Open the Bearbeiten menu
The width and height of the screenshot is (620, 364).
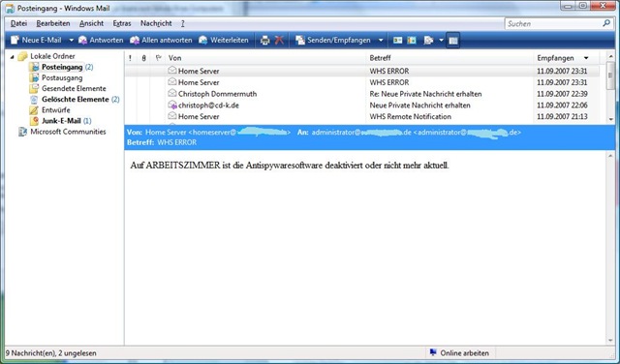(53, 23)
